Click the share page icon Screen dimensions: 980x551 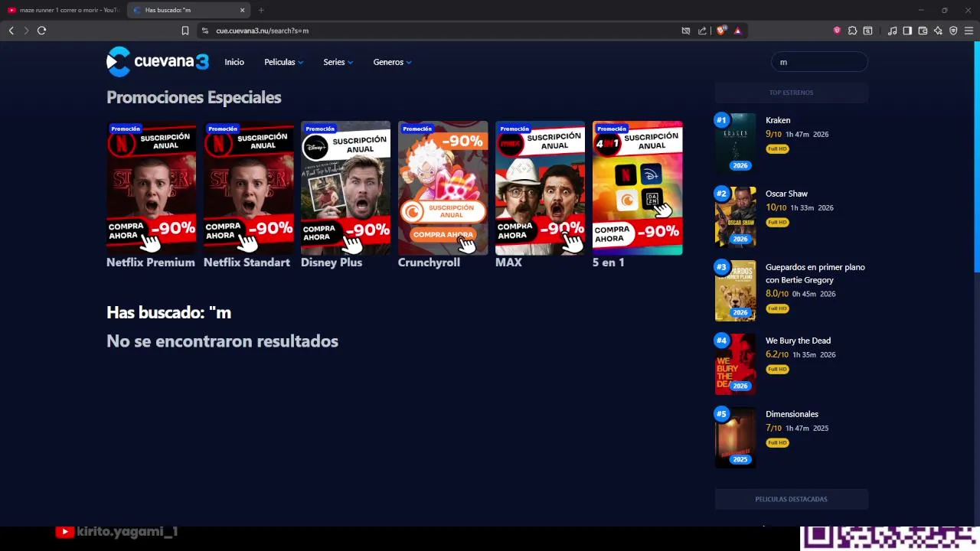702,31
